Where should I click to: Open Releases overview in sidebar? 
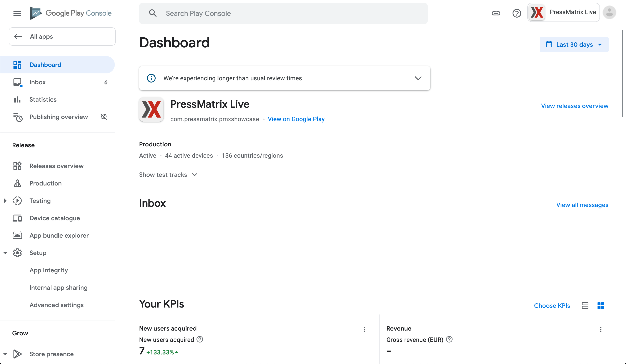tap(57, 166)
